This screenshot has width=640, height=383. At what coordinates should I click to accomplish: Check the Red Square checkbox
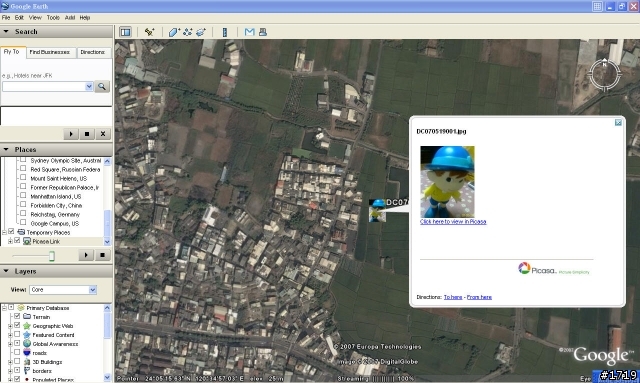(23, 169)
